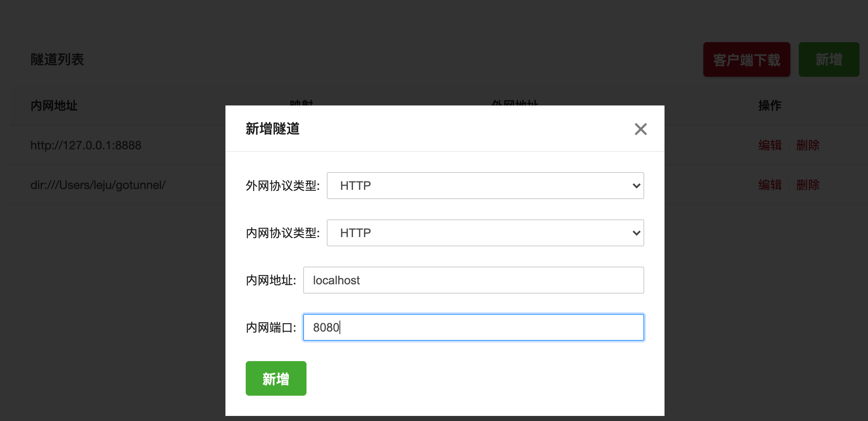Click the 内网端口 label text
Image resolution: width=868 pixels, height=421 pixels.
click(x=271, y=327)
